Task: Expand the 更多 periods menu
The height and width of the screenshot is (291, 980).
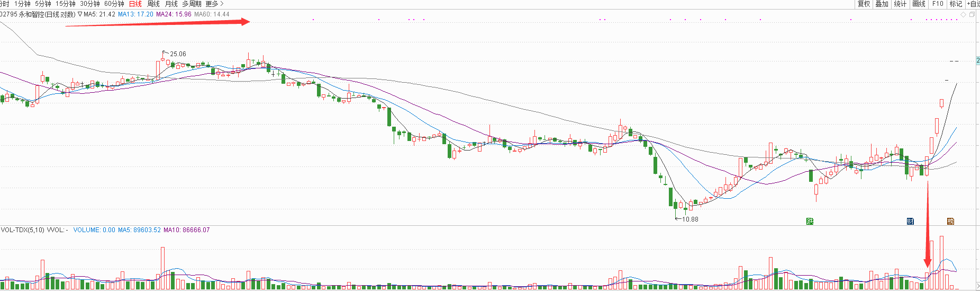Action: tap(214, 4)
